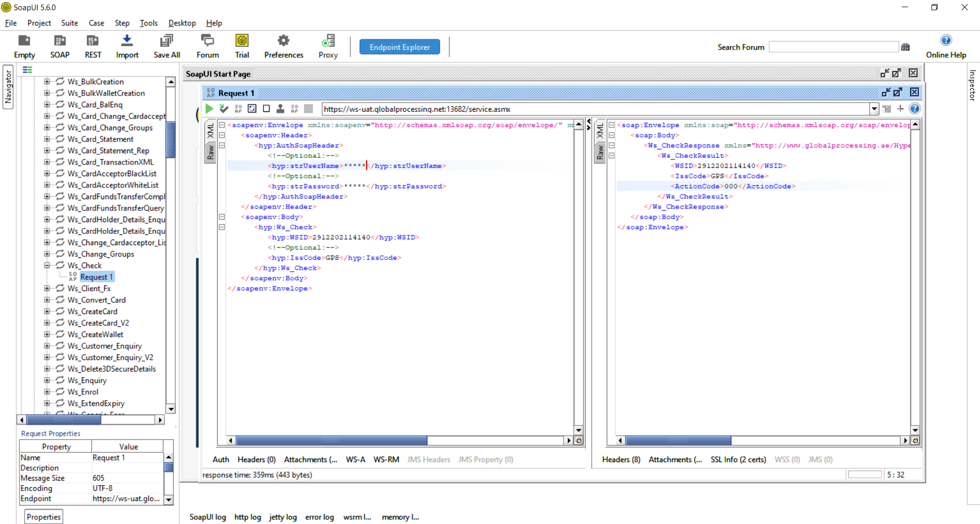Viewport: 980px width, 524px height.
Task: Switch response editor to Raw view
Action: coord(600,152)
